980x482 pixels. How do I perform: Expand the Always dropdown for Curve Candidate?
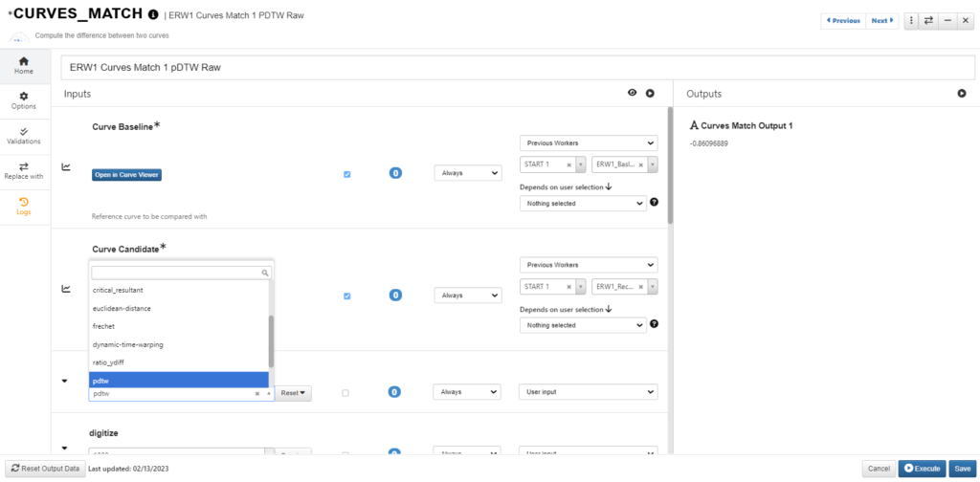[467, 296]
